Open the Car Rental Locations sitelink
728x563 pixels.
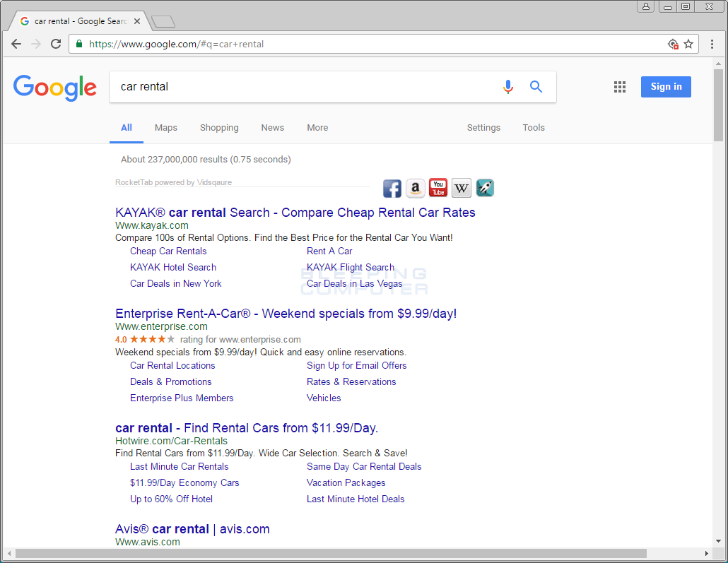pyautogui.click(x=172, y=366)
